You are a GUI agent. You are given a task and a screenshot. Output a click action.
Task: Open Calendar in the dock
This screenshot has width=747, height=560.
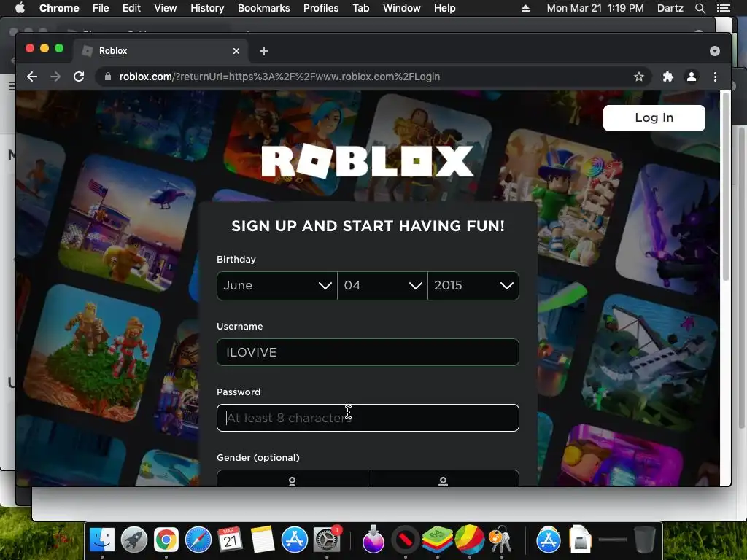coord(230,540)
